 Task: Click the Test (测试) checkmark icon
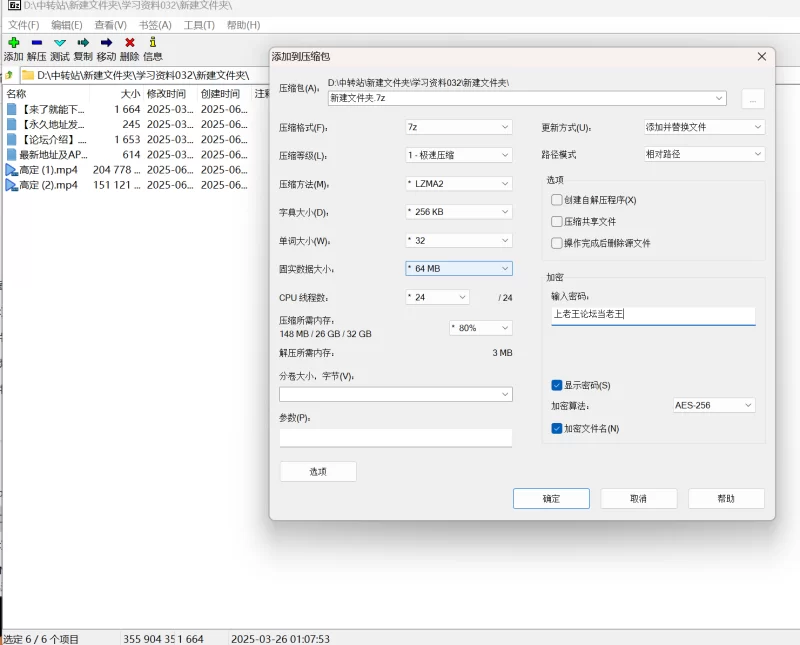[60, 42]
